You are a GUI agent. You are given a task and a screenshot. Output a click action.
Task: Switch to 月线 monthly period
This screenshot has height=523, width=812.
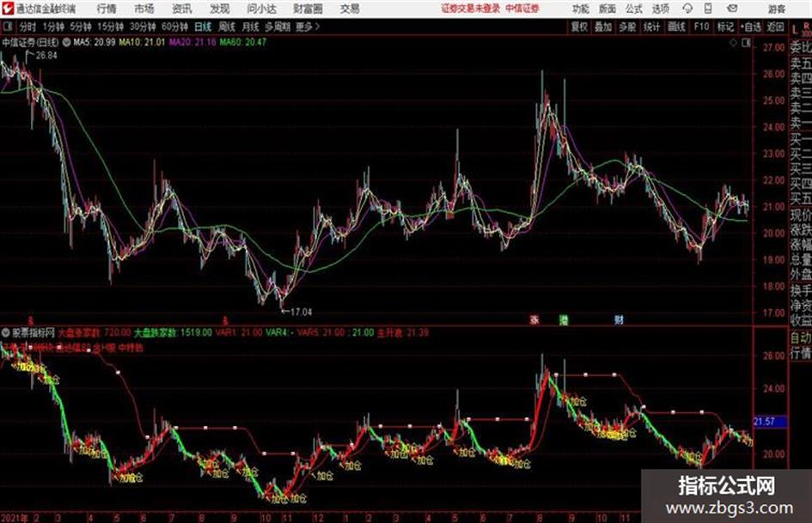point(250,27)
